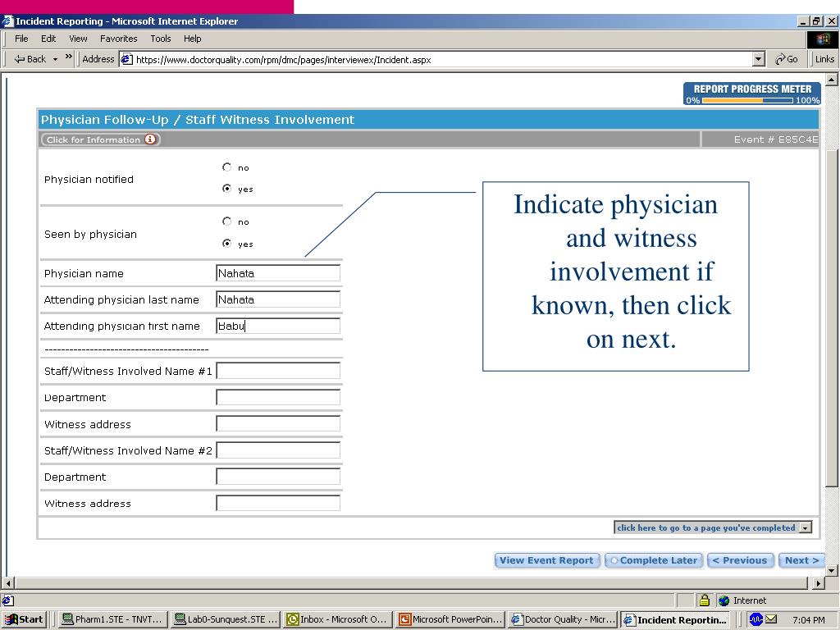
Task: Select 'no' for Seen by physician
Action: 226,221
